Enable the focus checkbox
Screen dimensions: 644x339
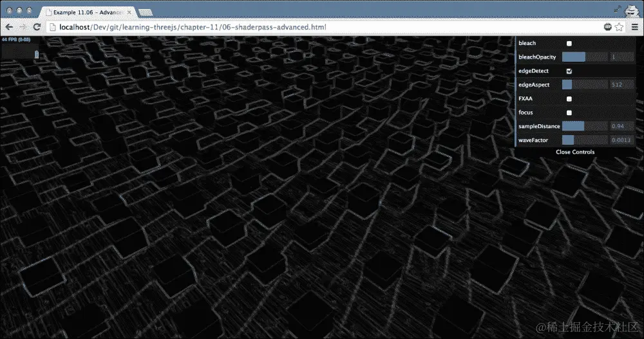[x=569, y=113]
